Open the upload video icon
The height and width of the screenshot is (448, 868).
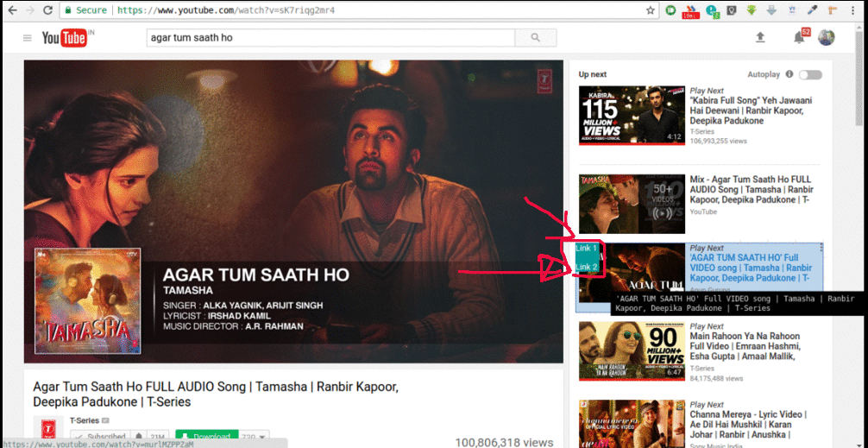click(x=760, y=37)
